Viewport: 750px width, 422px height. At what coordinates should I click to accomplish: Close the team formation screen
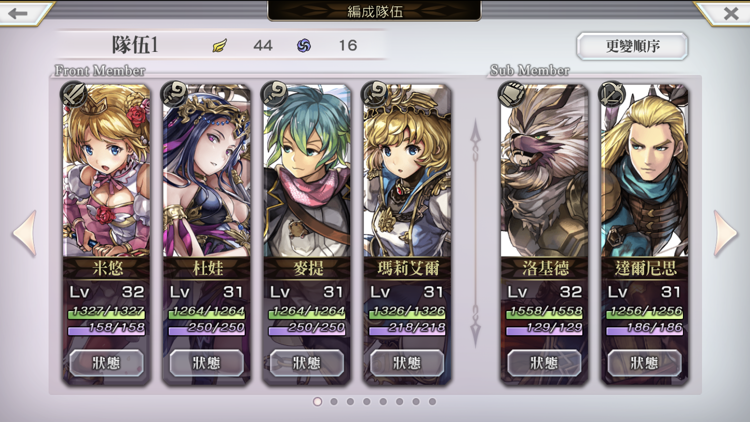click(x=731, y=13)
